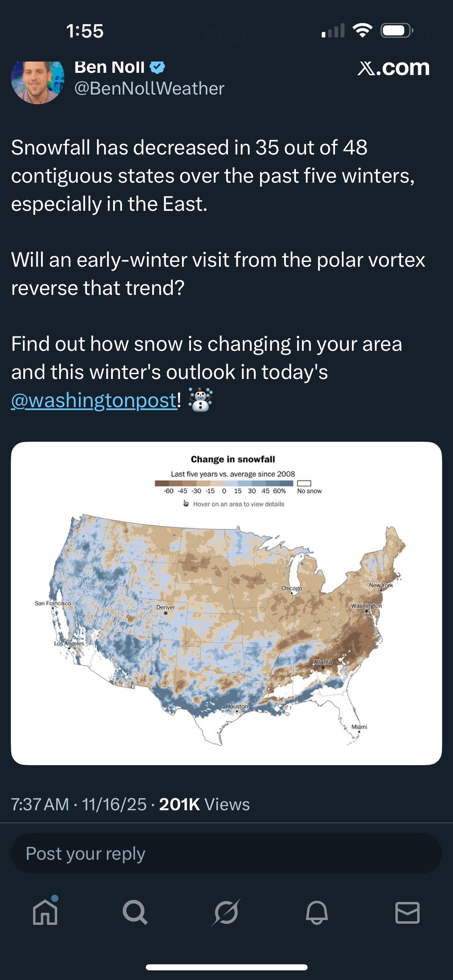Tap the No snow legend swatch
Screen dimensions: 453x980
pos(304,483)
